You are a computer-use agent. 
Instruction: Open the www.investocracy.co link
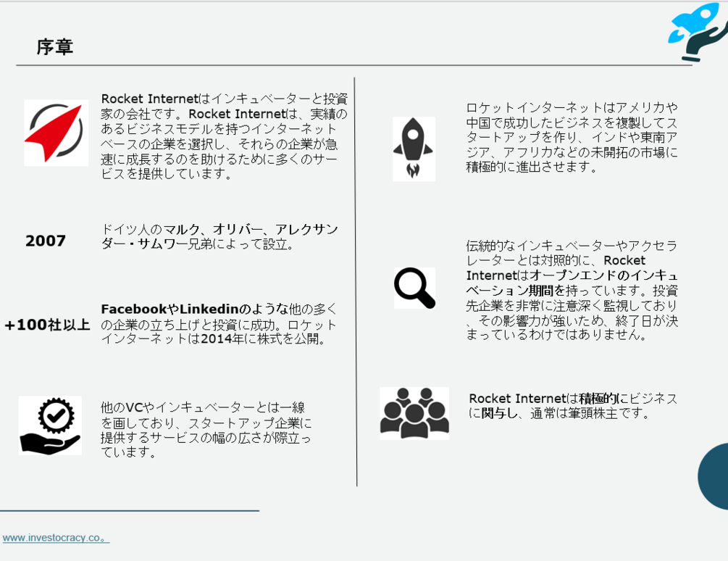click(56, 538)
